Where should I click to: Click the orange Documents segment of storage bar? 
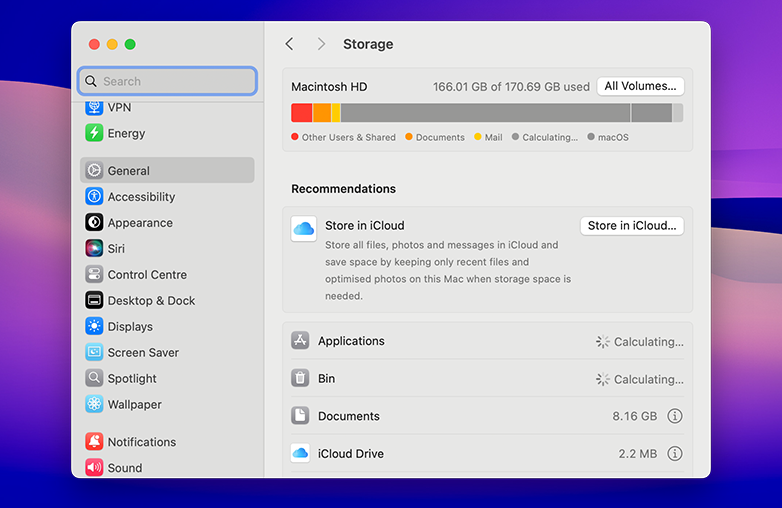(x=322, y=113)
